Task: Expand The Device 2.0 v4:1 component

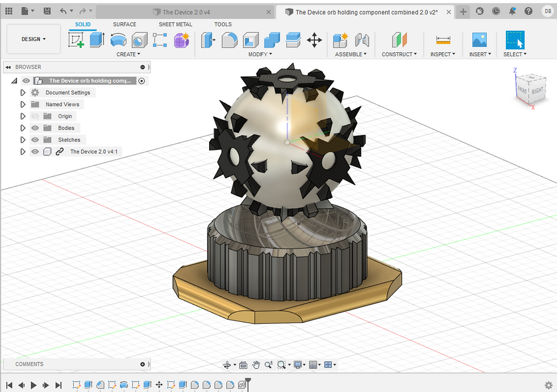Action: coord(23,152)
